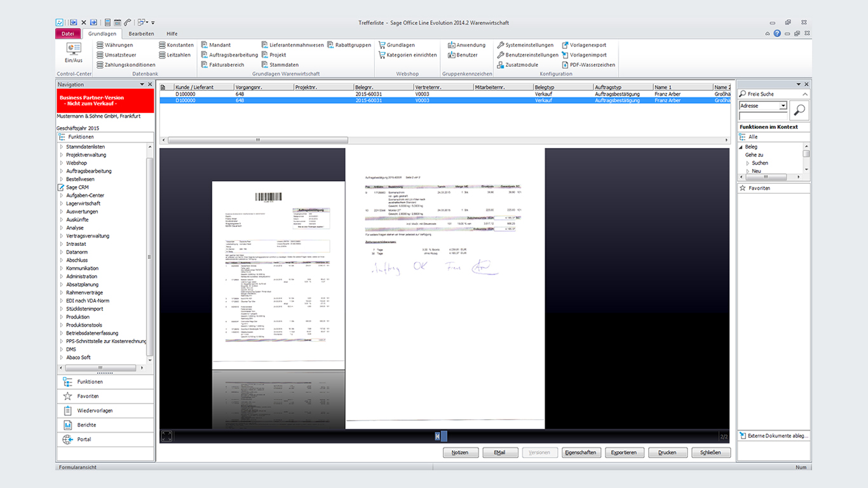Click the large magnifier search button
The height and width of the screenshot is (488, 868).
point(799,110)
